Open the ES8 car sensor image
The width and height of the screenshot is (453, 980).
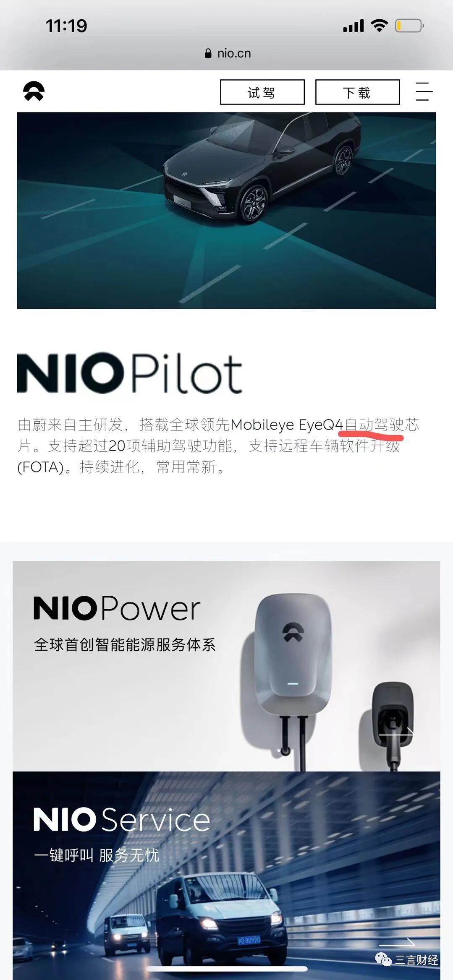tap(226, 211)
